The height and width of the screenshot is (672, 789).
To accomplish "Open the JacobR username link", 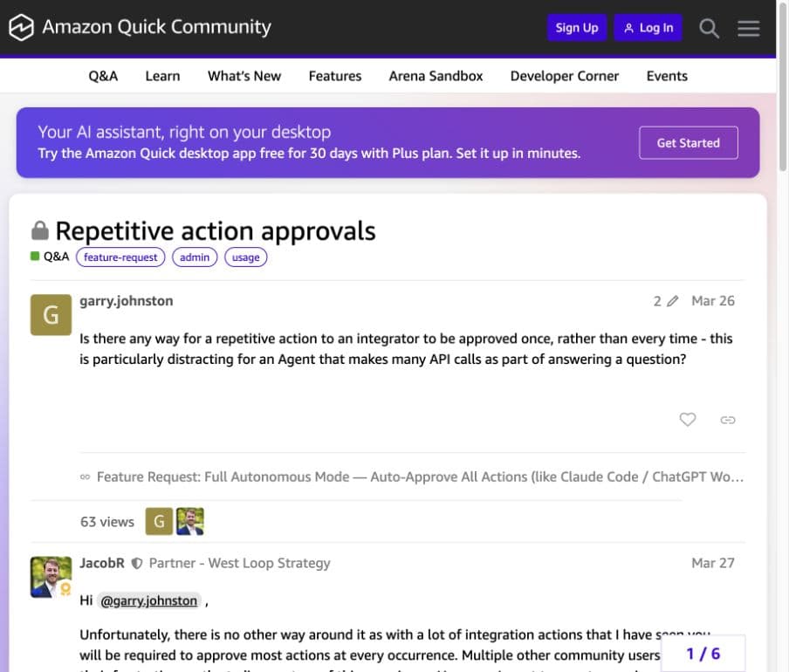I will click(x=101, y=563).
